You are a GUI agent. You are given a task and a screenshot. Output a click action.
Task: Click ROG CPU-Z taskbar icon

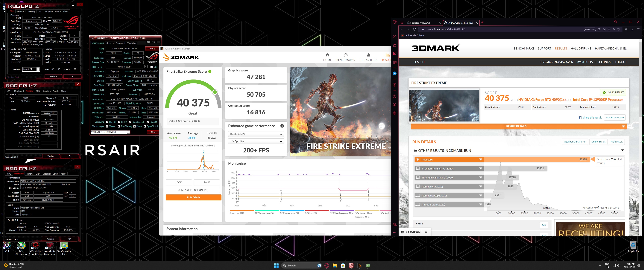351,265
